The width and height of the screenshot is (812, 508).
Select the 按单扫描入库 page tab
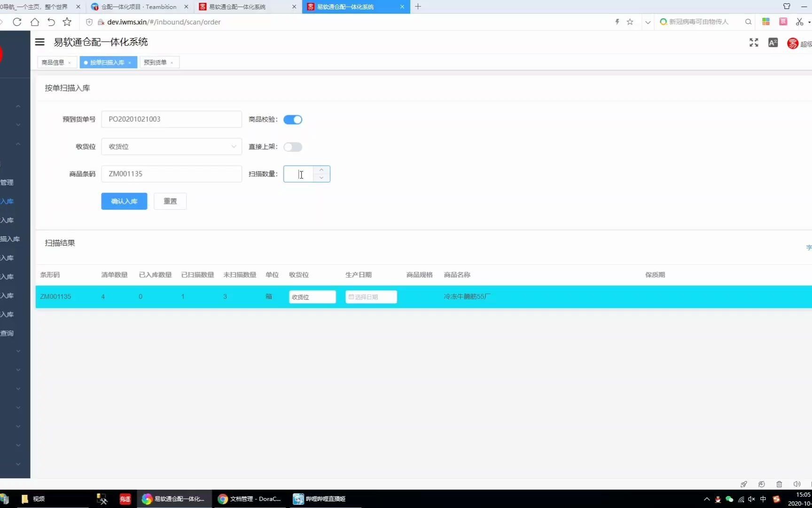pyautogui.click(x=107, y=62)
